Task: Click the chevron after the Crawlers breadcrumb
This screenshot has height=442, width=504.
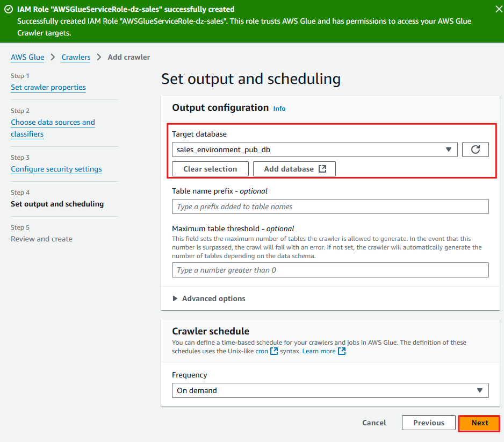Action: (x=99, y=57)
